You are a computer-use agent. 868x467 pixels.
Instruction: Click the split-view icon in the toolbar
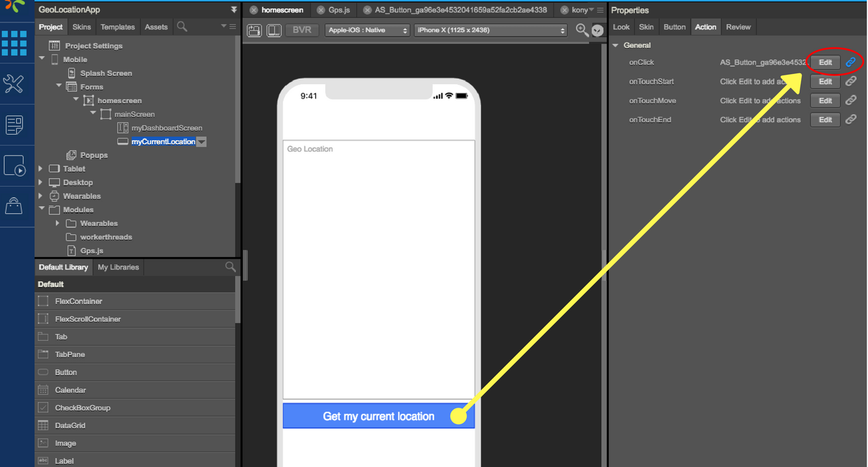click(274, 30)
